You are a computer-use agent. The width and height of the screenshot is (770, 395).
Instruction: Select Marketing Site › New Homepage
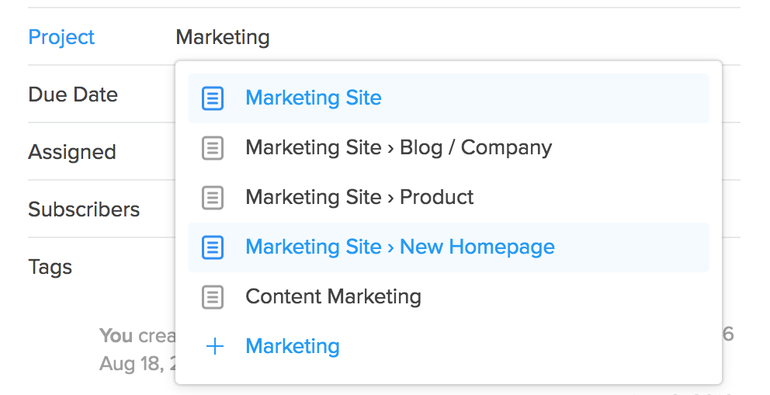(x=448, y=247)
